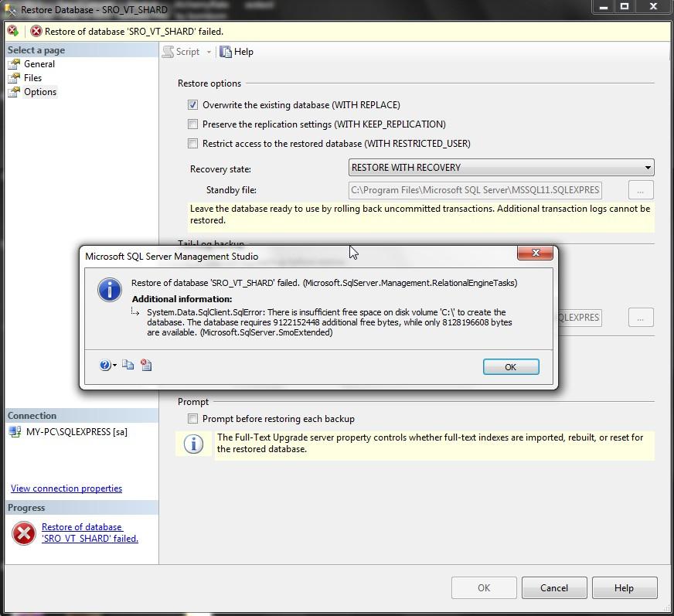Viewport: 674px width, 616px height.
Task: Select the General page
Action: [39, 64]
